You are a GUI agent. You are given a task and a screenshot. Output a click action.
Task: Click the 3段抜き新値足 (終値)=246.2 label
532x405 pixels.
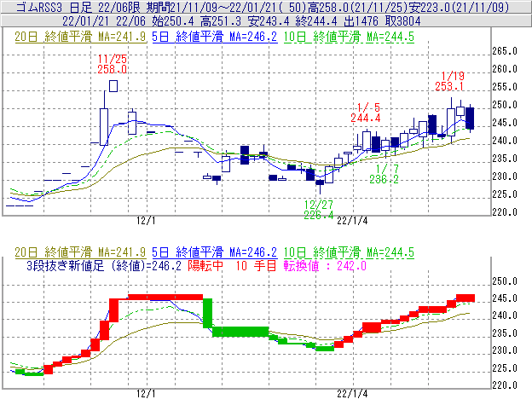[104, 265]
